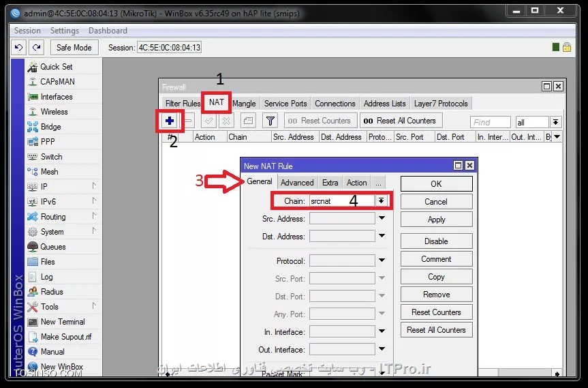Open the Manual sidebar item

[x=52, y=352]
